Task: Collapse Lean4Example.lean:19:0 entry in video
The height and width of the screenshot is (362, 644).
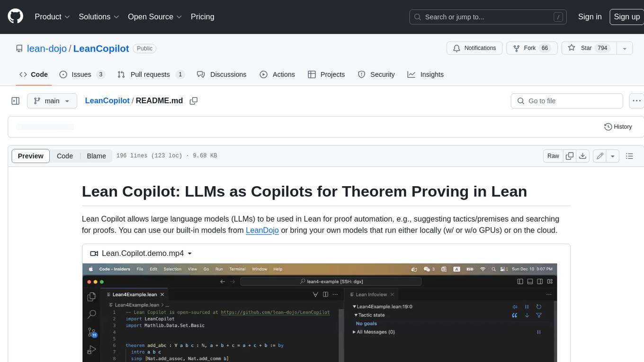Action: pyautogui.click(x=382, y=307)
